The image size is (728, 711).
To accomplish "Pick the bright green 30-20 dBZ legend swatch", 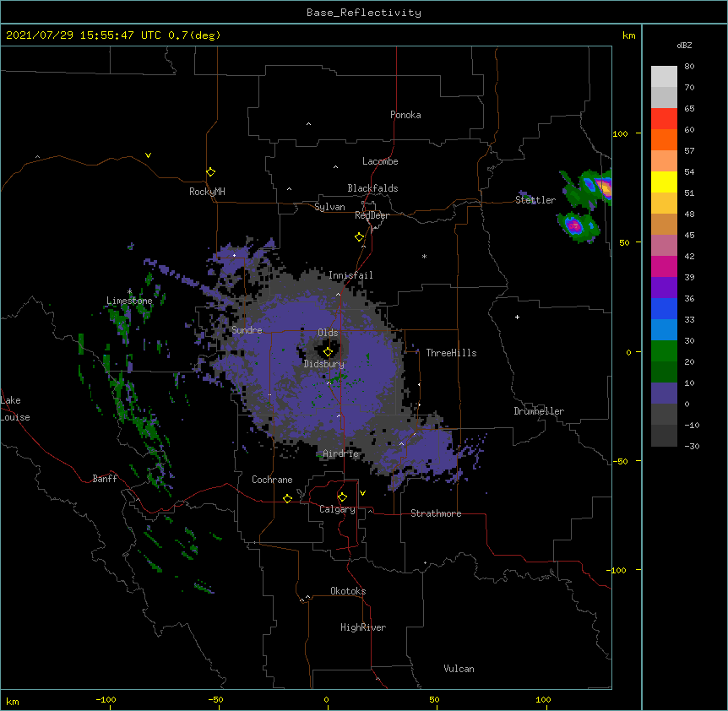I will pyautogui.click(x=664, y=351).
